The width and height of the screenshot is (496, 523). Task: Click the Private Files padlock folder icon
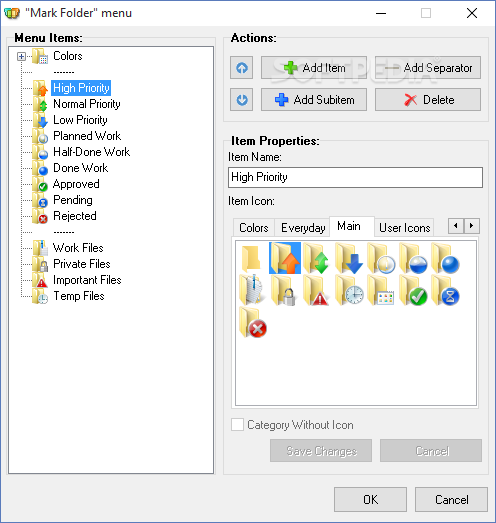(x=40, y=264)
